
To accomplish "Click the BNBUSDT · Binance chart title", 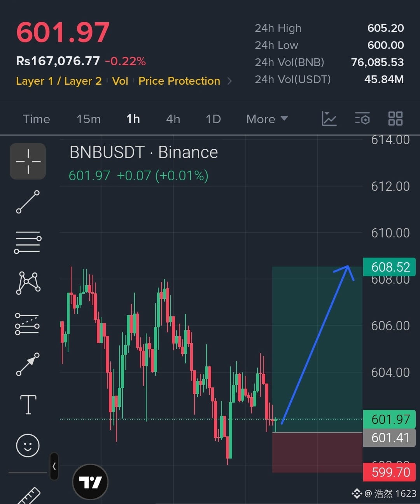I will pos(143,152).
